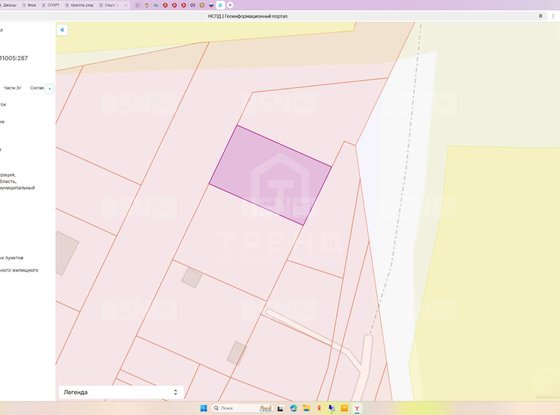Click the bookmark icon in the address bar

(540, 16)
